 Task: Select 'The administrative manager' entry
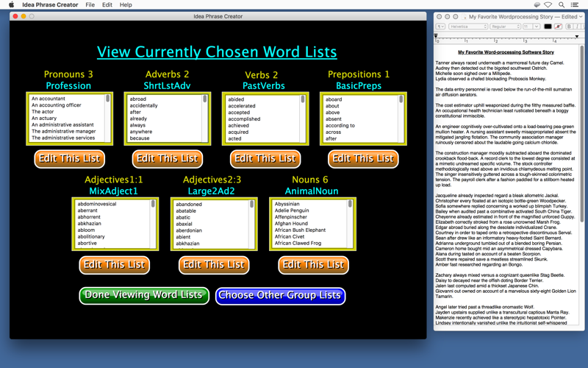pos(63,131)
